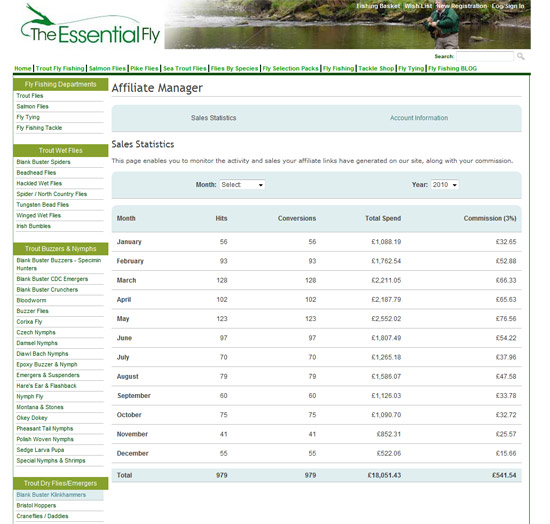Viewport: 550px width, 524px height.
Task: Switch to the Account Information tab
Action: 419,118
